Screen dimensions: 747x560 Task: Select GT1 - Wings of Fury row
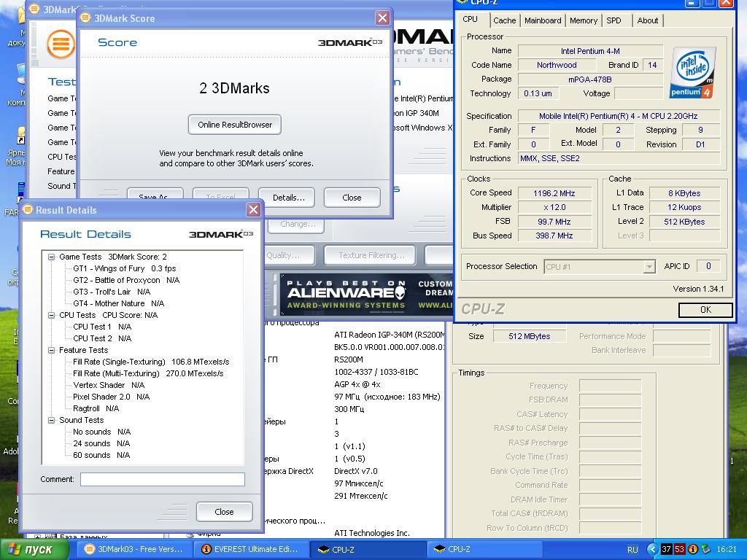(124, 268)
